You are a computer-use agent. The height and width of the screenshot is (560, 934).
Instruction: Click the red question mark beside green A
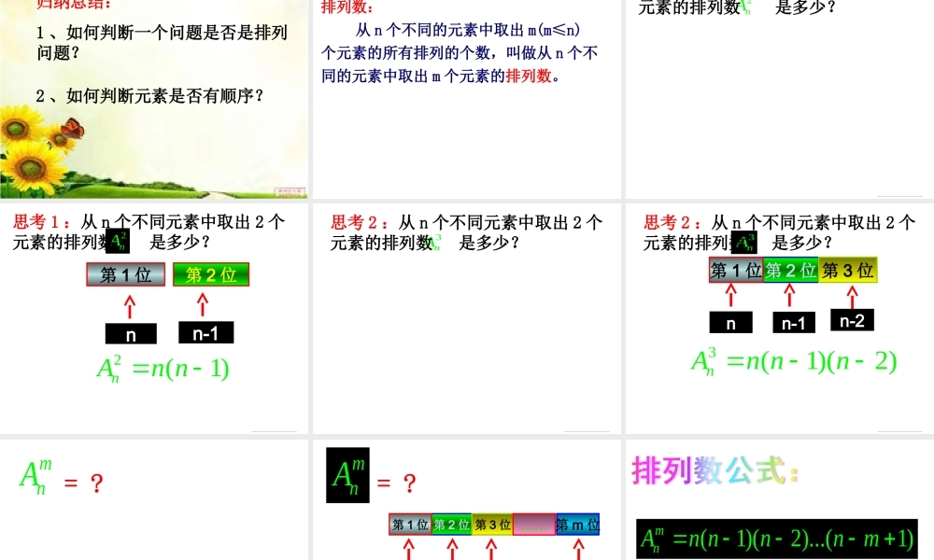click(97, 483)
